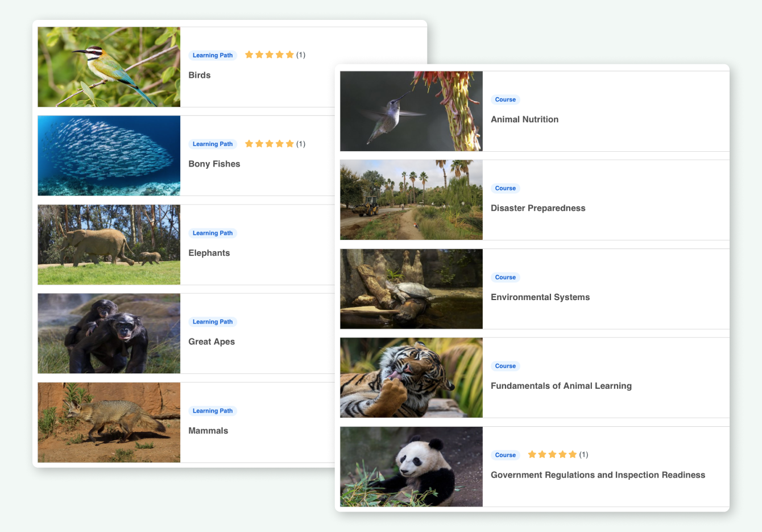Open Fundamentals of Animal Learning course title
The width and height of the screenshot is (762, 532).
pos(561,386)
